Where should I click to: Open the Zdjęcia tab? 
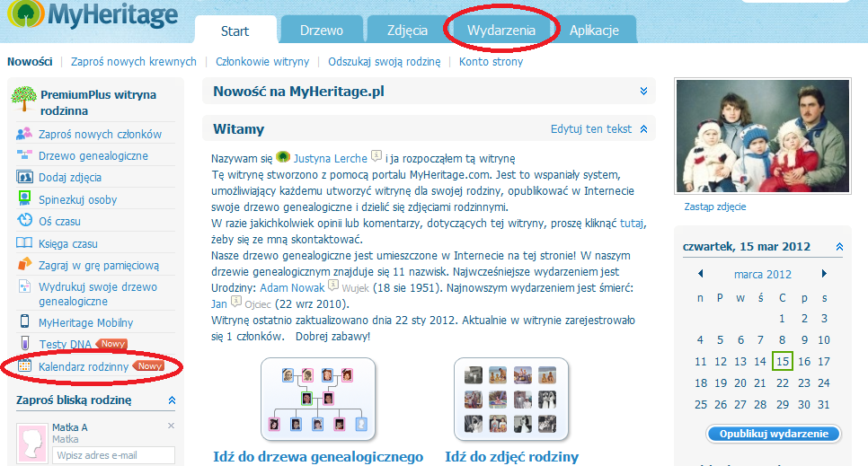[407, 31]
